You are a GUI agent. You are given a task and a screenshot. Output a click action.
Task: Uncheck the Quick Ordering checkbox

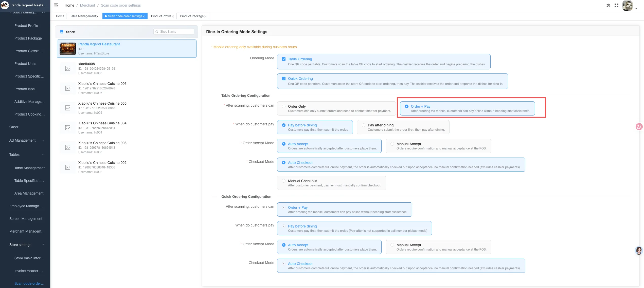click(x=284, y=79)
